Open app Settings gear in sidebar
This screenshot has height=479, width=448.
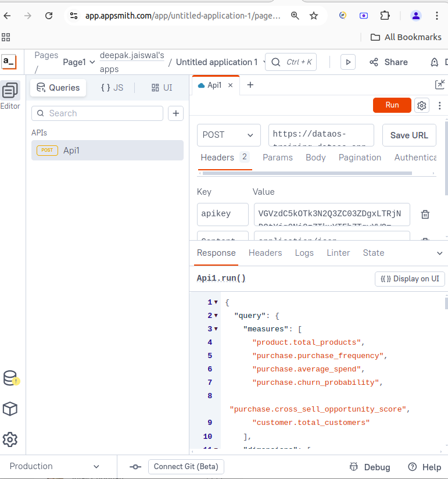tap(10, 439)
